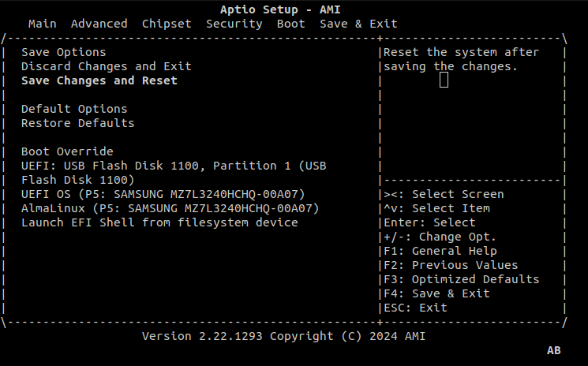Image resolution: width=588 pixels, height=366 pixels.
Task: Click the AB indicator in bottom corner
Action: coord(553,349)
